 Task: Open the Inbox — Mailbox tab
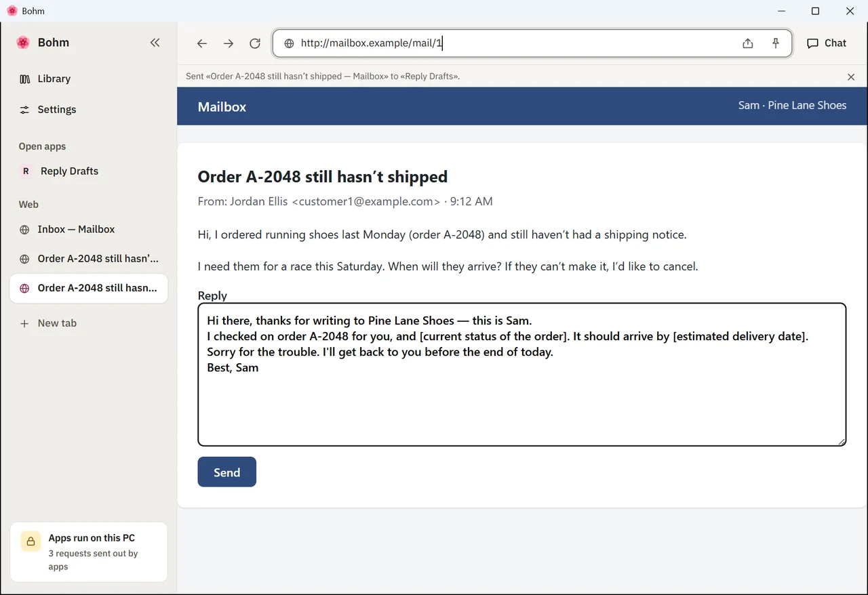[89, 229]
